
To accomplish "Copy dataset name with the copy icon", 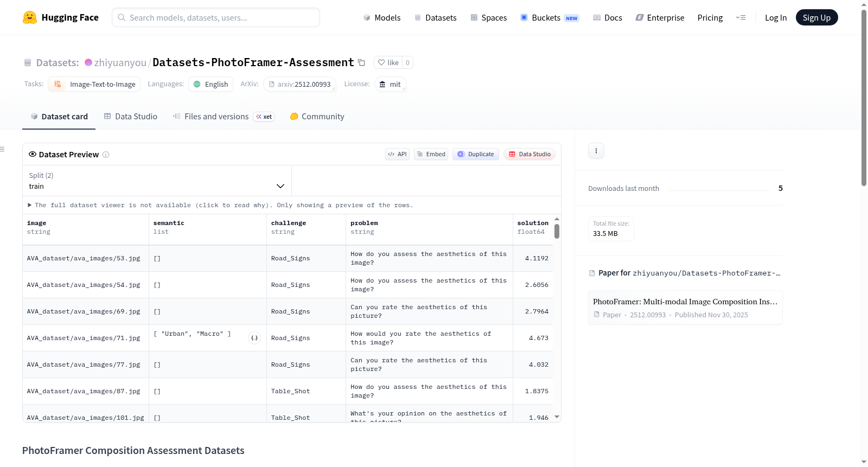I will click(x=361, y=62).
